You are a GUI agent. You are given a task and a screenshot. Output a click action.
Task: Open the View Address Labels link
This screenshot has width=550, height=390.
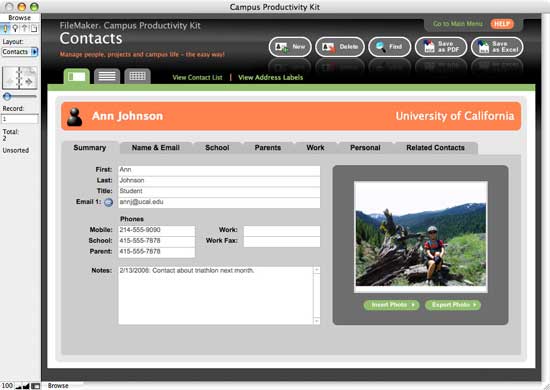coord(270,78)
